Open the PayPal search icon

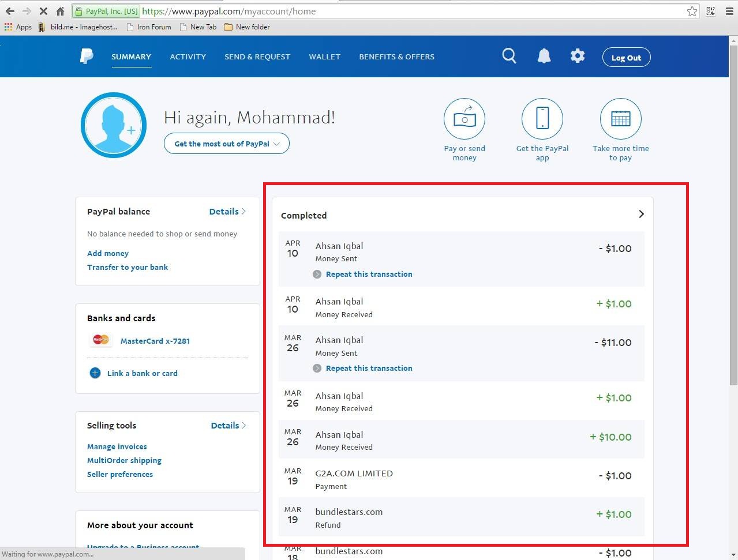click(x=509, y=56)
